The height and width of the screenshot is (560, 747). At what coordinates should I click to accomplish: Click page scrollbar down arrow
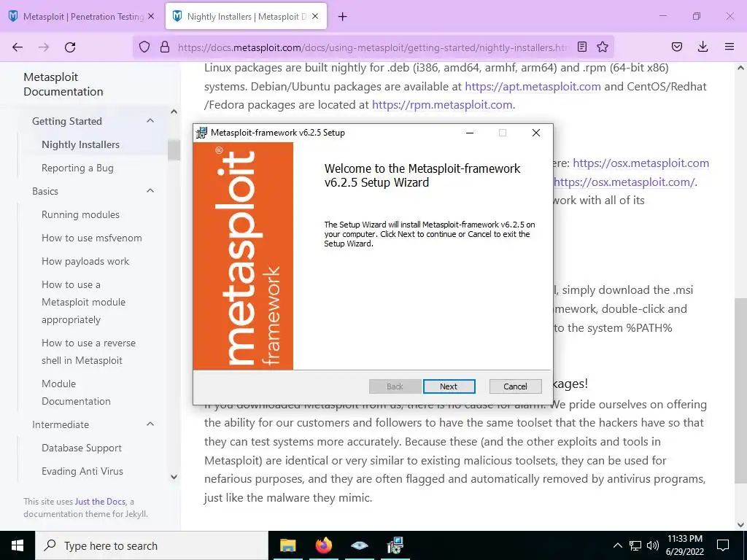point(740,525)
